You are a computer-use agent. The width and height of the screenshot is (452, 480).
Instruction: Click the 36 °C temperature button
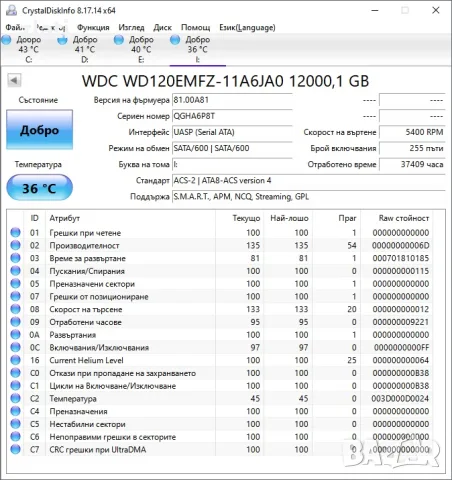point(40,188)
